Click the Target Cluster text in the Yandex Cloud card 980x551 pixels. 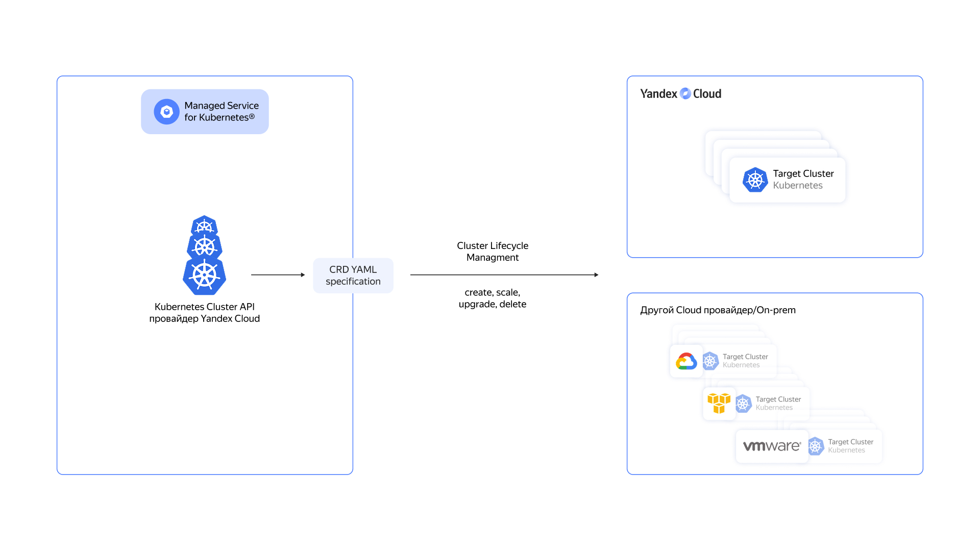803,173
